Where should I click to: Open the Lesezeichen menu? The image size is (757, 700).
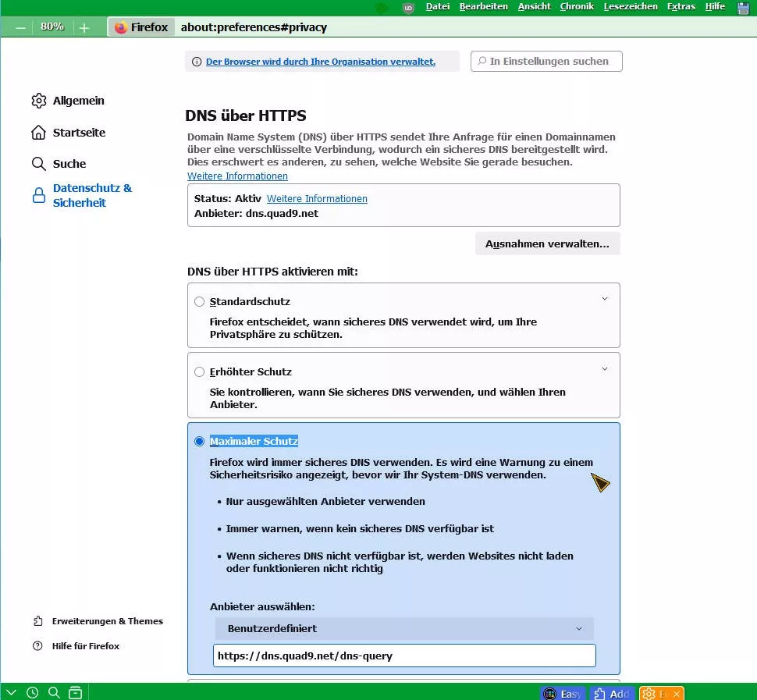click(631, 6)
